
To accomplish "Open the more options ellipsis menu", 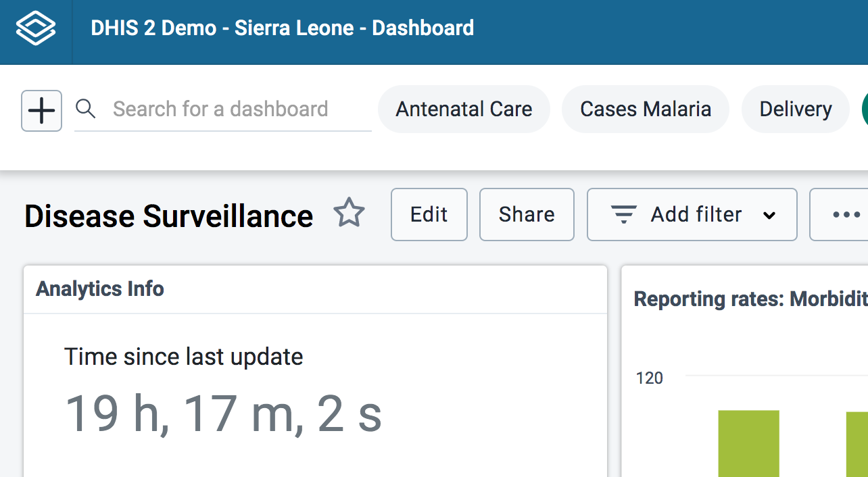I will point(845,215).
